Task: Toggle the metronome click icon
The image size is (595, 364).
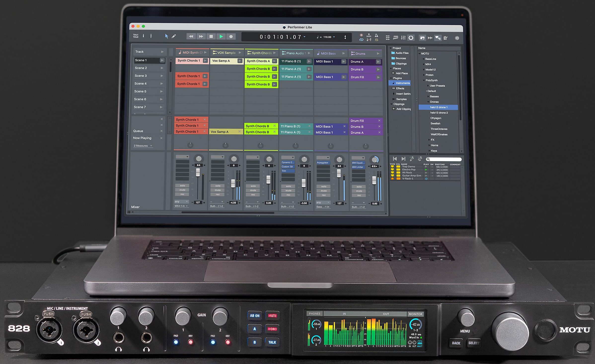Action: click(376, 35)
